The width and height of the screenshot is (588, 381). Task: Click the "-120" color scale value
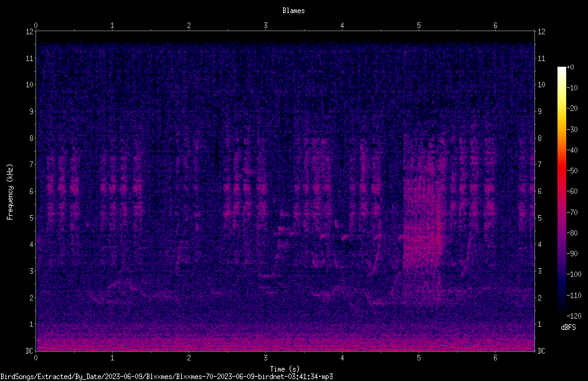[x=574, y=316]
